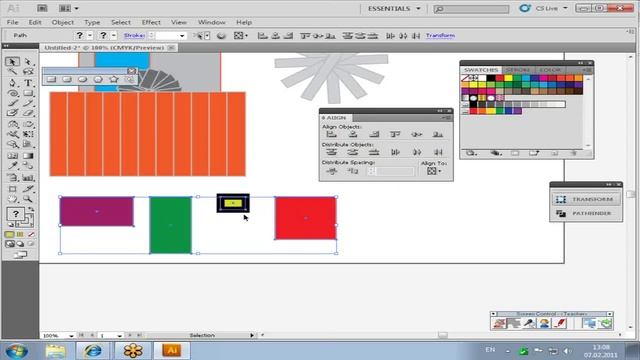Open the Effect menu
The height and width of the screenshot is (360, 640).
151,22
